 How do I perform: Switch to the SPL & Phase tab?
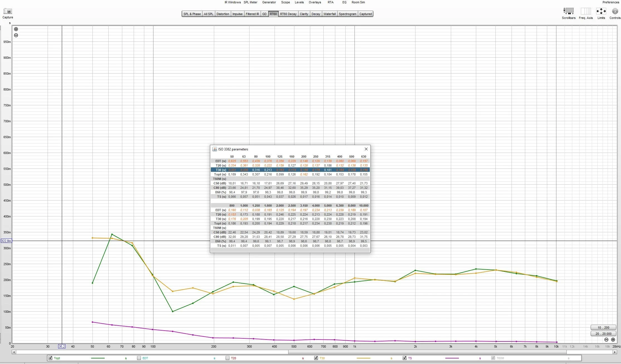pos(192,14)
